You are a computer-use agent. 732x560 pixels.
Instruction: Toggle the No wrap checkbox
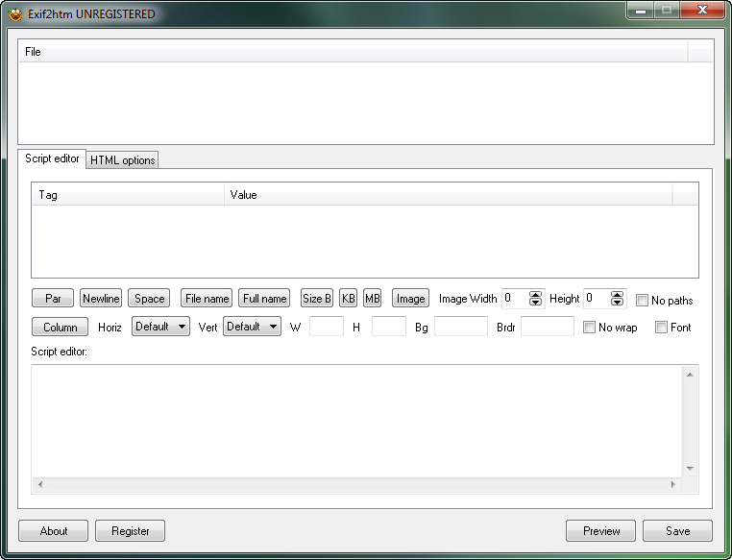pos(589,328)
